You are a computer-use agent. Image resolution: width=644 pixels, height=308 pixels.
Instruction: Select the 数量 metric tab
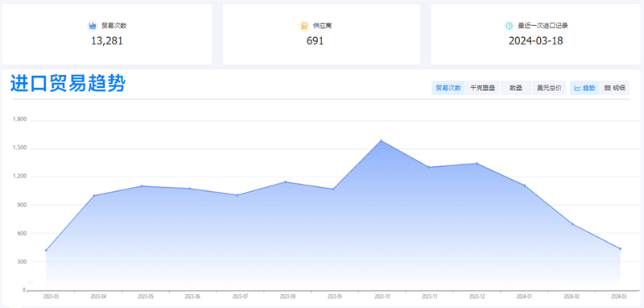[x=516, y=88]
